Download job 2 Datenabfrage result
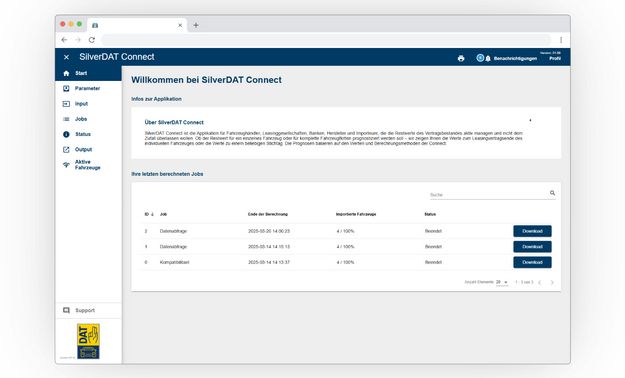This screenshot has width=625, height=378. [x=532, y=231]
